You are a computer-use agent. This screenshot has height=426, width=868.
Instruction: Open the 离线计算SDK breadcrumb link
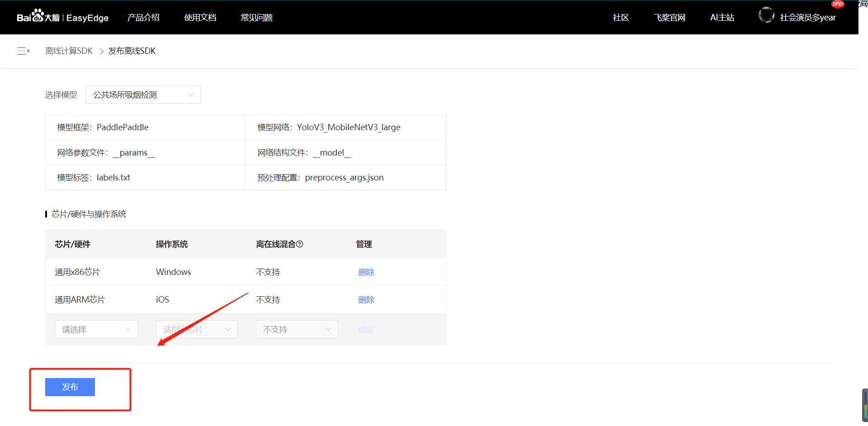tap(69, 51)
